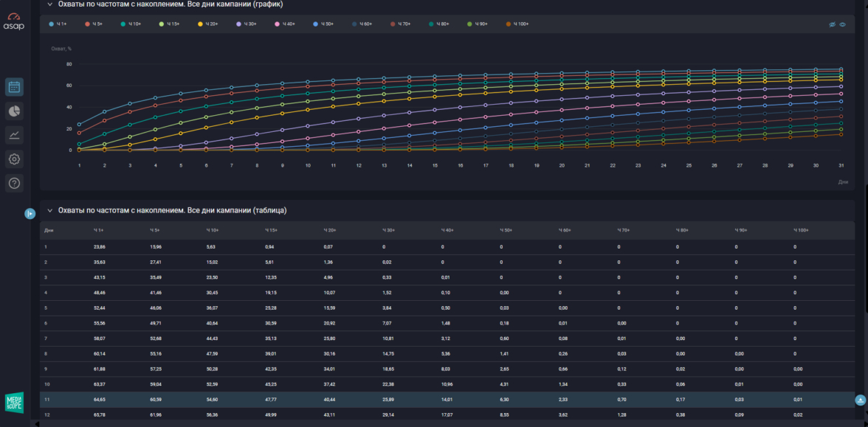
Task: Collapse the table (таблица) section chevron
Action: tap(49, 210)
